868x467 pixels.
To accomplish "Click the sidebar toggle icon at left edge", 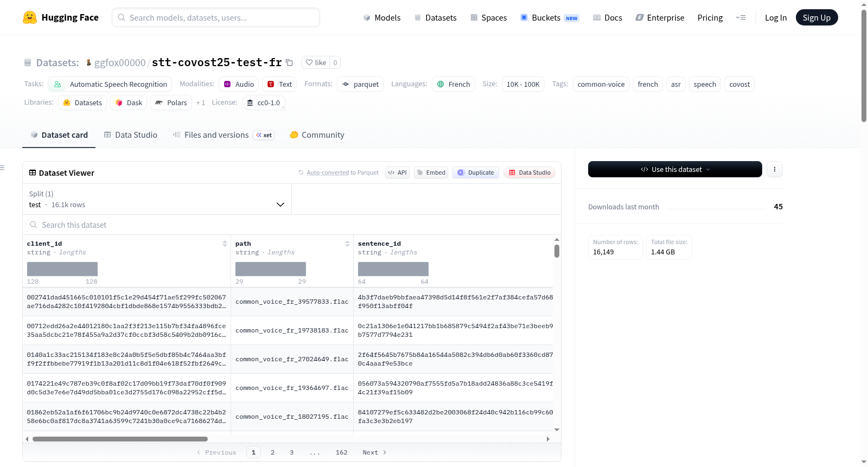I will click(3, 168).
